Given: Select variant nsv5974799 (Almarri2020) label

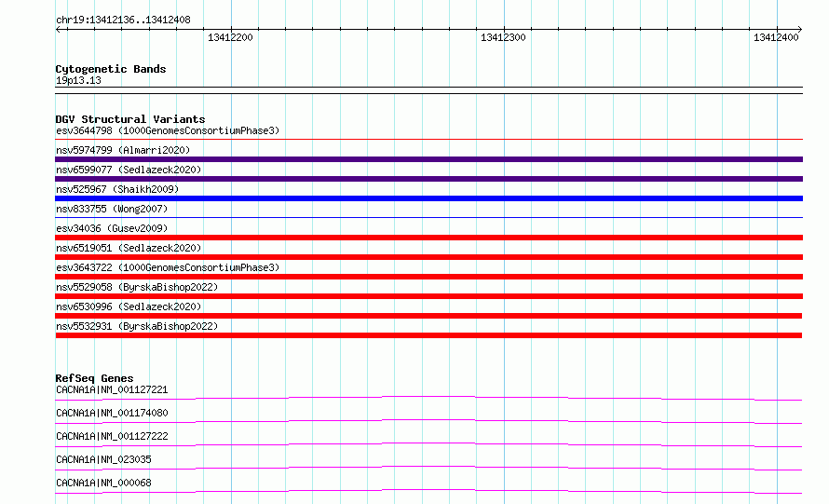Looking at the screenshot, I should (x=123, y=150).
